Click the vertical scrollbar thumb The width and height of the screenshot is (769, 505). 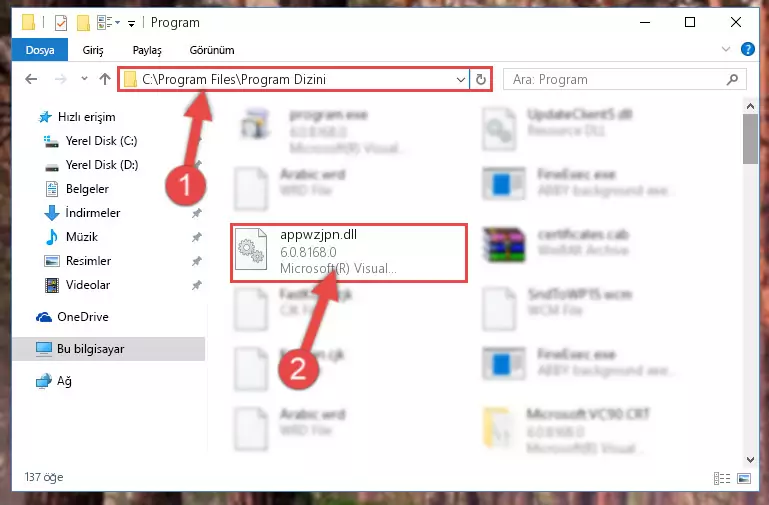pos(750,139)
